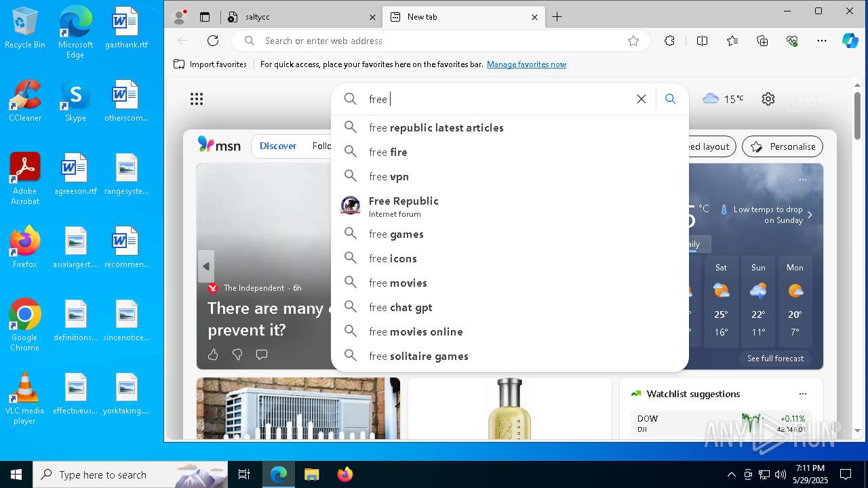Open See full forecast link

point(775,359)
